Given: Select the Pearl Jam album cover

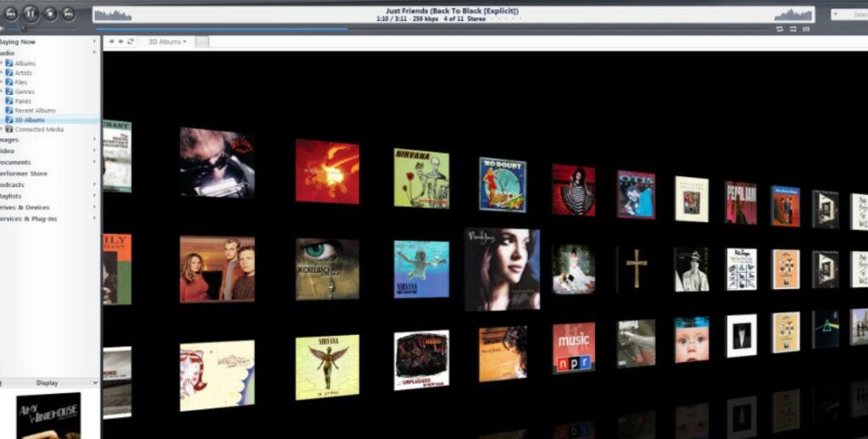Looking at the screenshot, I should coord(741,203).
